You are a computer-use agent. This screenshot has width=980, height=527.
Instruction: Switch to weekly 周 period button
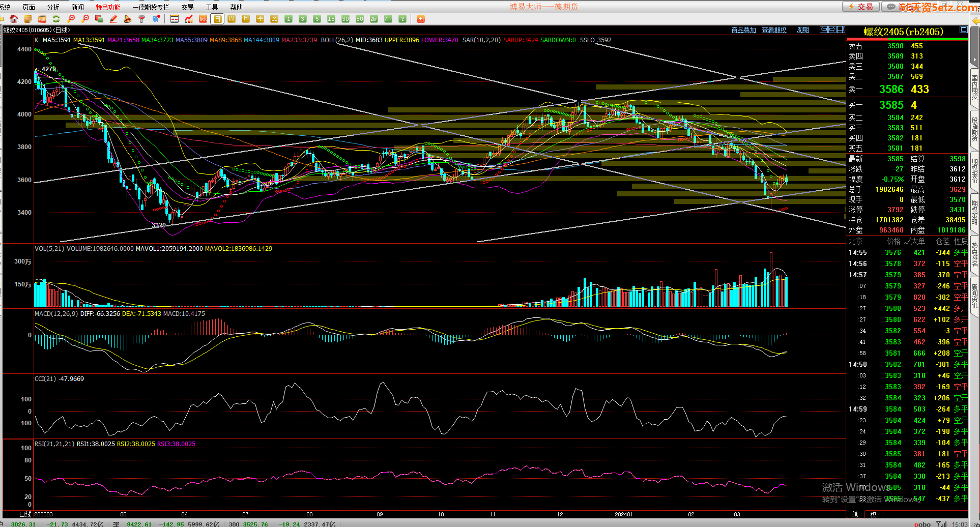tap(232, 19)
